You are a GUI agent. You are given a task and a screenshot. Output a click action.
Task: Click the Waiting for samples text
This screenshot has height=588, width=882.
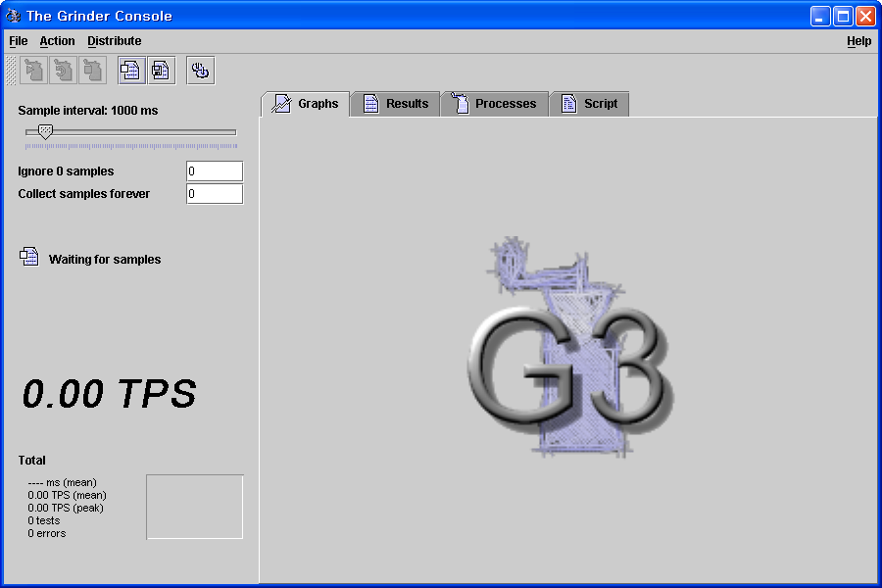[x=105, y=260]
